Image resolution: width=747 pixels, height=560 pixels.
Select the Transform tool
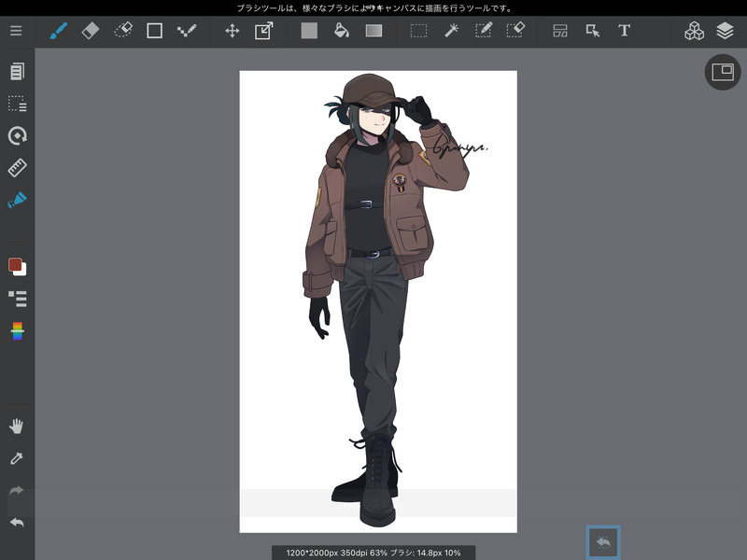264,31
